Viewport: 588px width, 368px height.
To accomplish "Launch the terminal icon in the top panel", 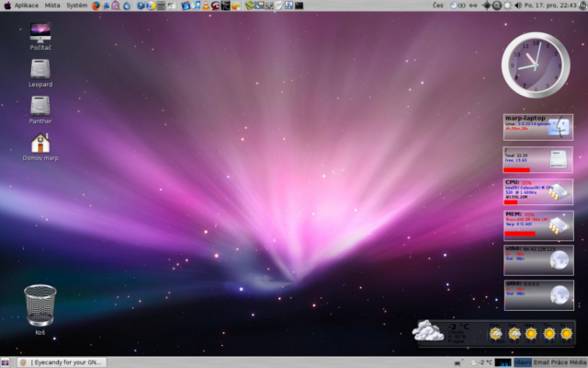I will 299,6.
